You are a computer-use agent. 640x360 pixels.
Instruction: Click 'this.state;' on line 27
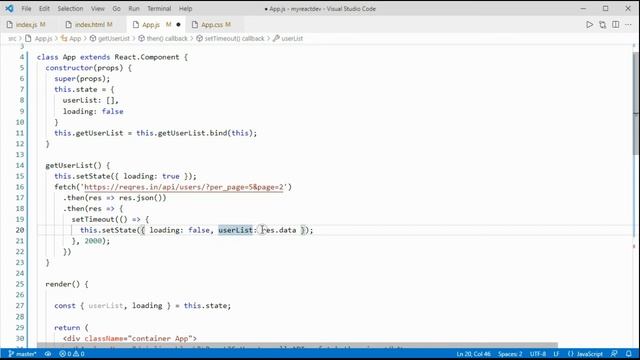tap(207, 306)
